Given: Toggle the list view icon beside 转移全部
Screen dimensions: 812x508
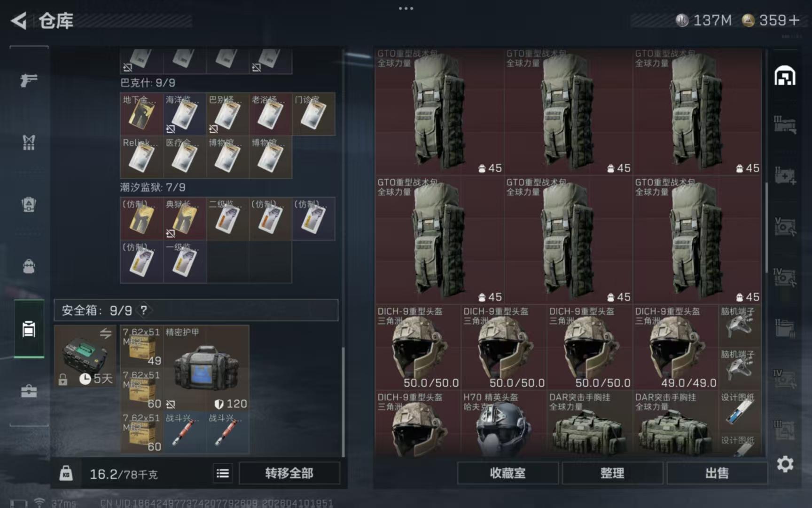Looking at the screenshot, I should pos(223,473).
